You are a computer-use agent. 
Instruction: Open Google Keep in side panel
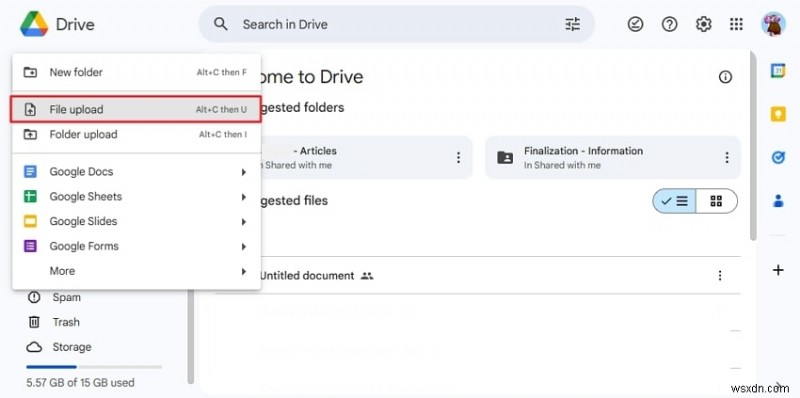pyautogui.click(x=778, y=114)
